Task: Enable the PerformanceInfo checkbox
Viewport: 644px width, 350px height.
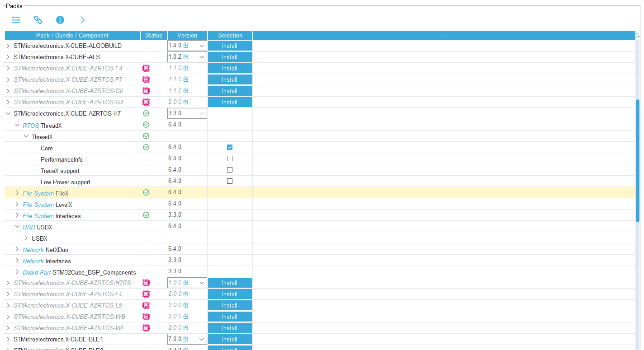Action: (x=230, y=159)
